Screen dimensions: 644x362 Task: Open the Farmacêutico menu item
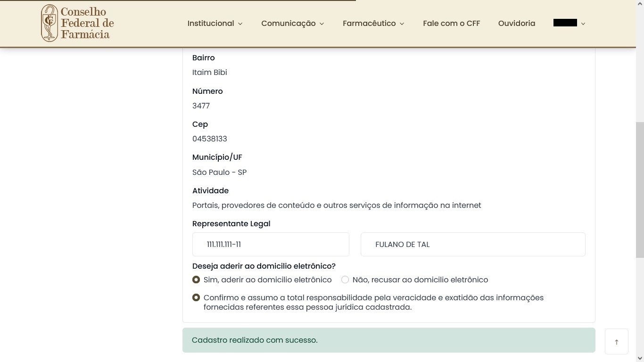tap(369, 23)
